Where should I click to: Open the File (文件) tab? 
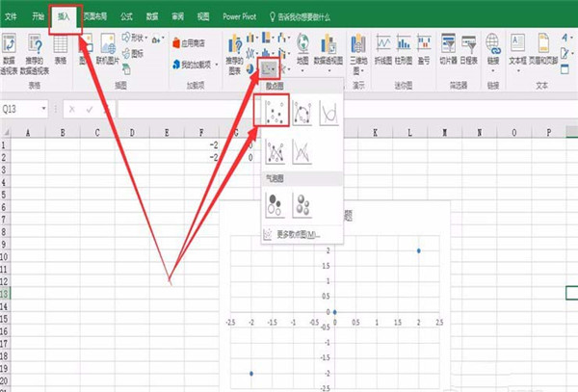point(11,16)
